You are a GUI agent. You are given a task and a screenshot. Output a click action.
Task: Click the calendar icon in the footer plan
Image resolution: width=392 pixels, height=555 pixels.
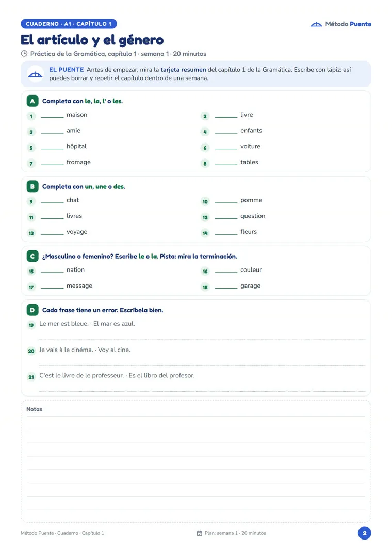tap(200, 533)
